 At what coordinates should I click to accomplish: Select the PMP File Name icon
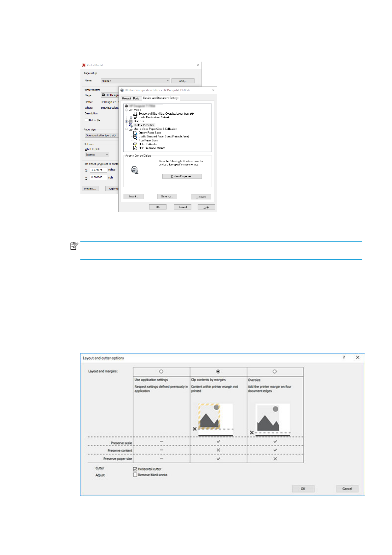point(135,148)
